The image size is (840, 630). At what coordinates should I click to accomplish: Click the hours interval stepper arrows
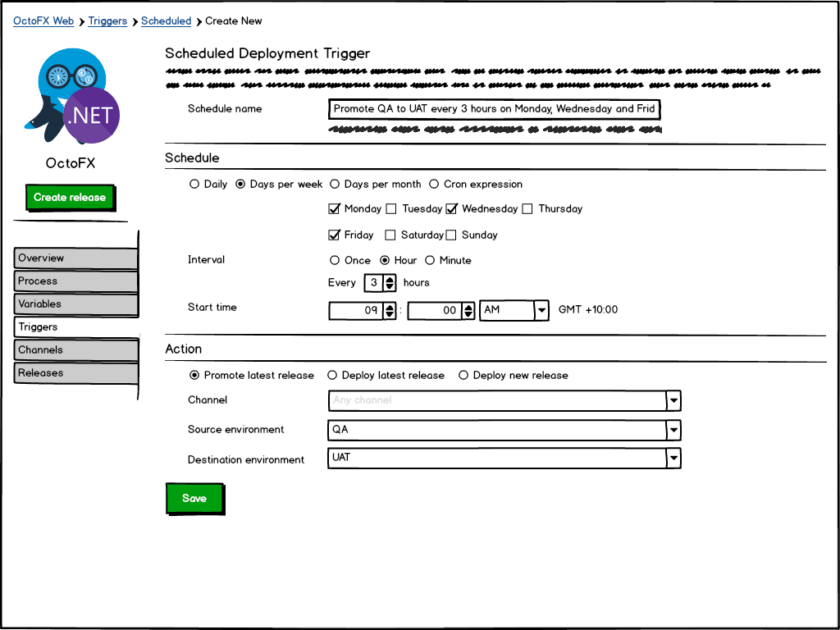tap(390, 283)
